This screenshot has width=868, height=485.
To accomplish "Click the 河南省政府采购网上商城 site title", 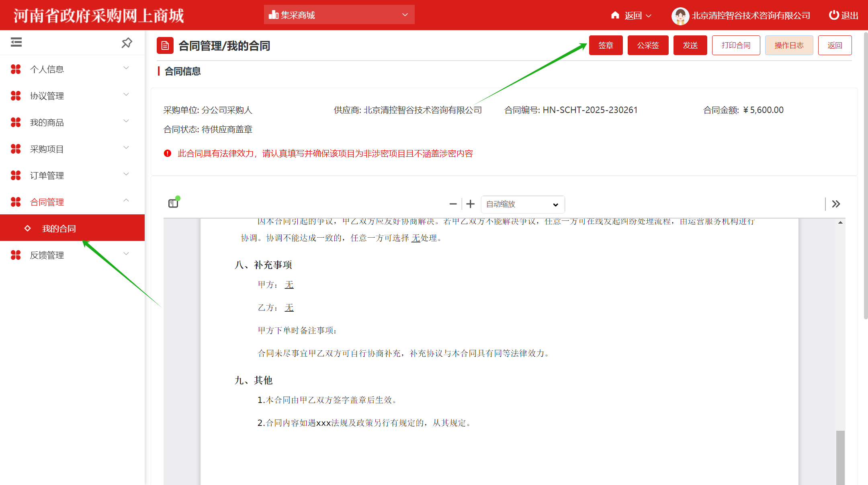I will [x=98, y=16].
